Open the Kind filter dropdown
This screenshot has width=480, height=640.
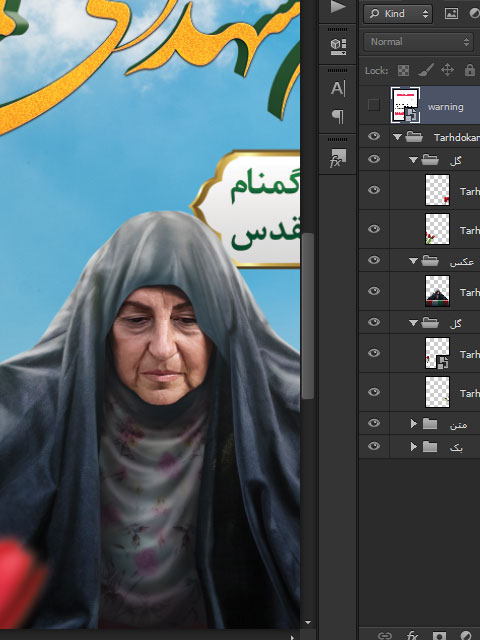click(398, 13)
